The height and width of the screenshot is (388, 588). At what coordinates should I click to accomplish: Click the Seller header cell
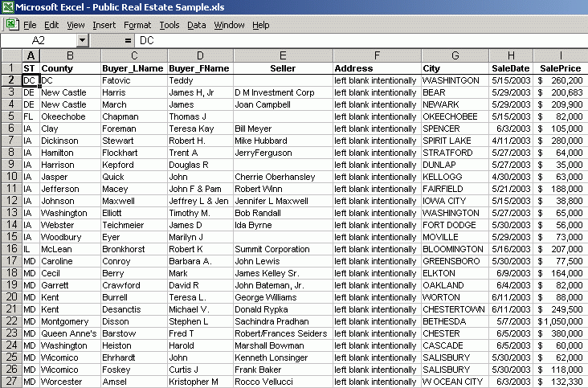click(283, 68)
